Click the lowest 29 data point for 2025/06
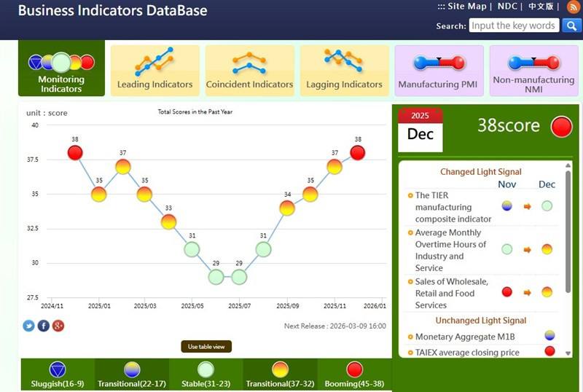583x392 pixels. pyautogui.click(x=216, y=277)
